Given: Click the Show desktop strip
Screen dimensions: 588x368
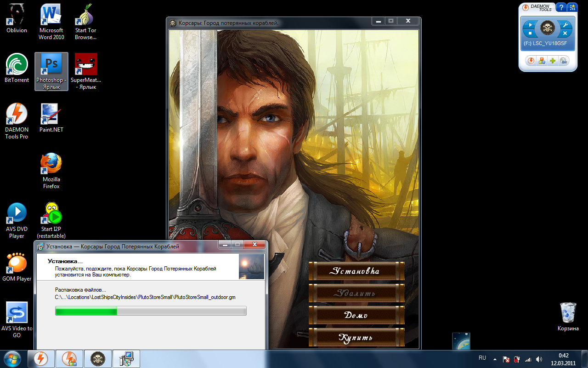Looking at the screenshot, I should click(584, 359).
